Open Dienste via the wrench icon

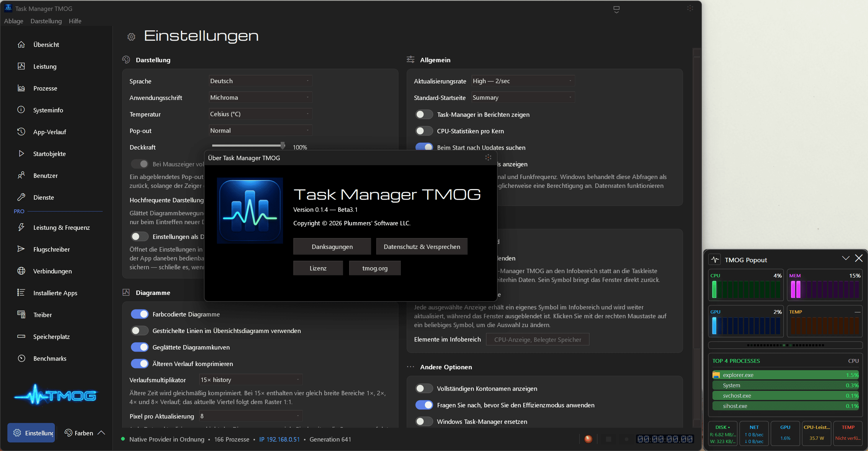pos(21,197)
